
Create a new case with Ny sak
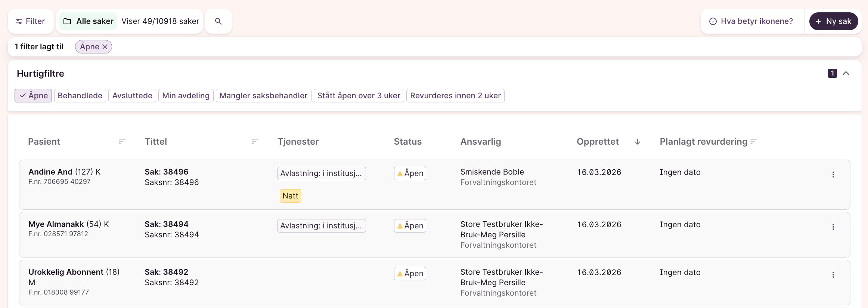tap(833, 21)
